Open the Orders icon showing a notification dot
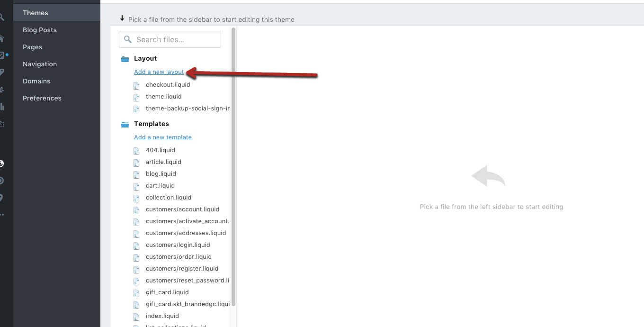644x327 pixels. point(2,55)
